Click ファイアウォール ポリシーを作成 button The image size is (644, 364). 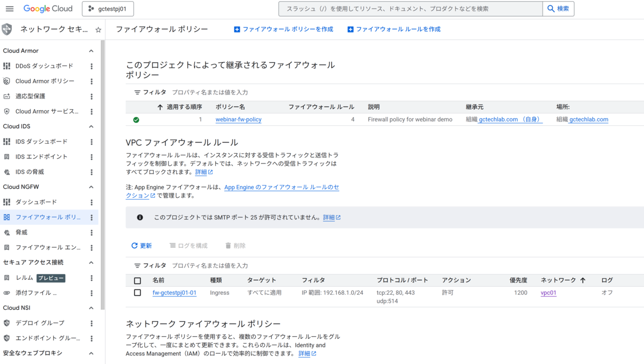pos(283,29)
